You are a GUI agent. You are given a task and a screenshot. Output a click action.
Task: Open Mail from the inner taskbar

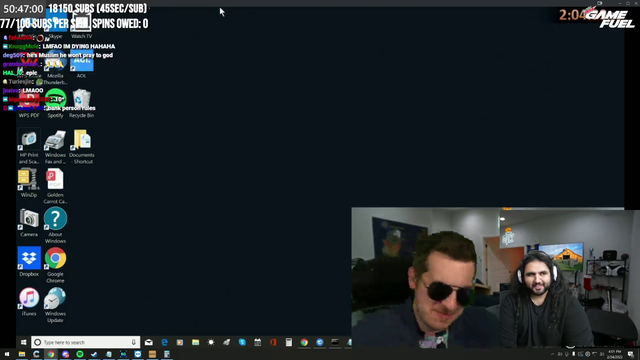tap(149, 342)
